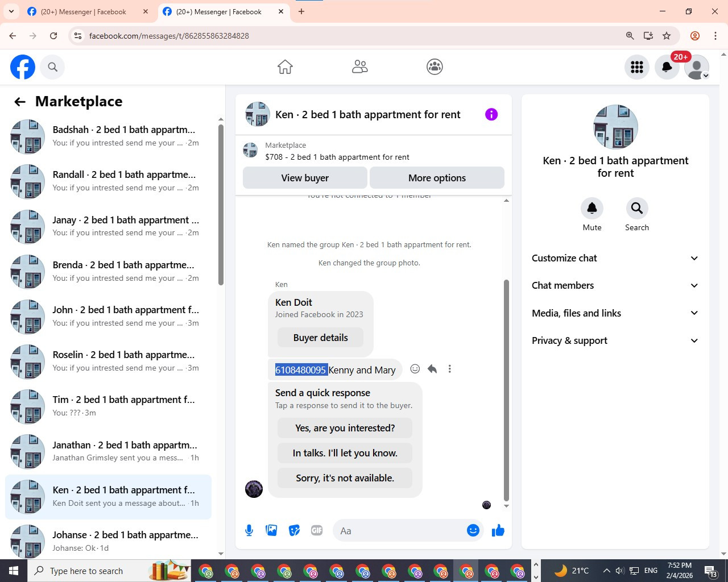
Task: Expand Media, files and links section
Action: (x=615, y=313)
